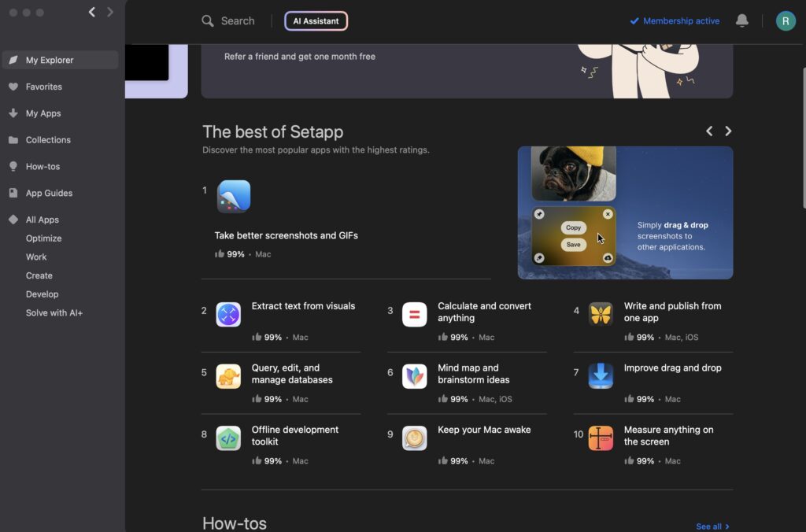The height and width of the screenshot is (532, 806).
Task: Open the Extract text from visuals app icon
Action: [x=228, y=315]
